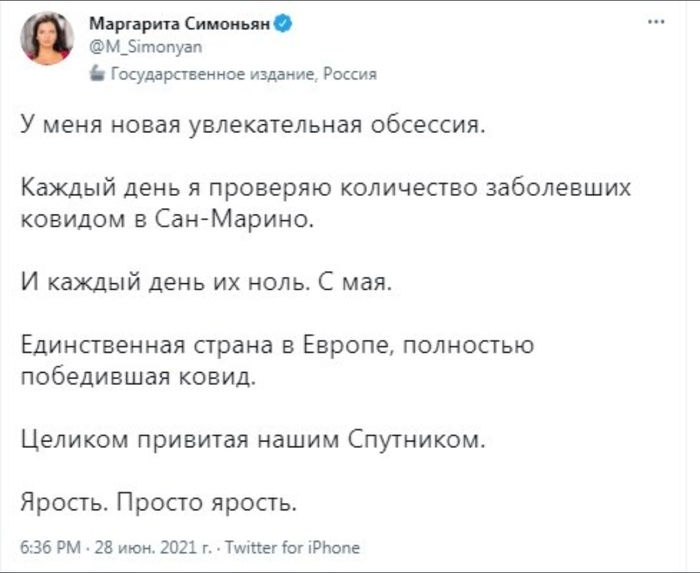Open the display name Маргарита Симоньян
The image size is (700, 573).
tap(180, 23)
